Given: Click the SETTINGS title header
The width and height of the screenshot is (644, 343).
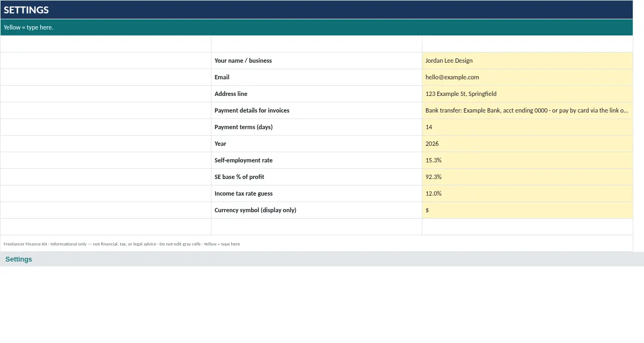Looking at the screenshot, I should point(317,10).
